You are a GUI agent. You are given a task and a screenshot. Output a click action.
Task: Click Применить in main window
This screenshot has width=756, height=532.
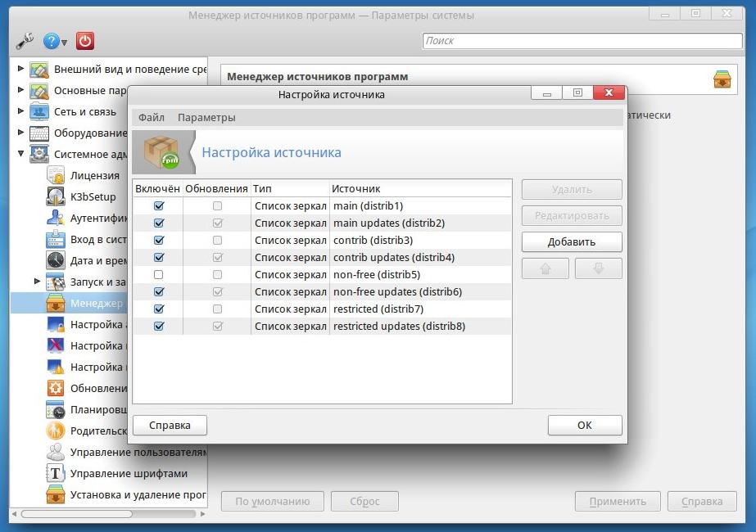tap(618, 502)
